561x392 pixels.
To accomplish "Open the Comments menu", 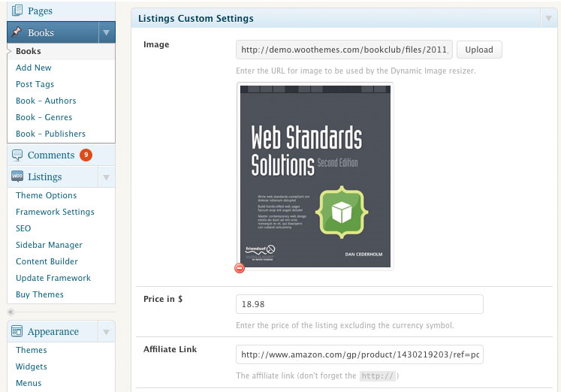I will (51, 155).
